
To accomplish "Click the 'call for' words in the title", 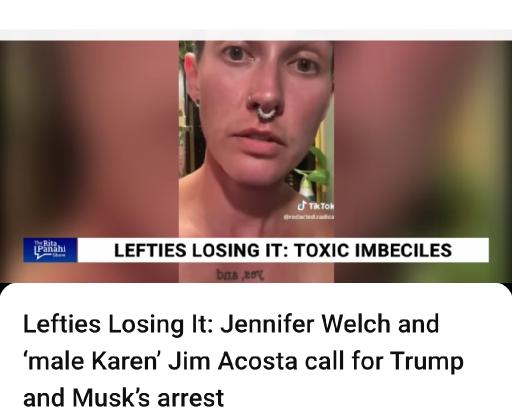I will pos(344,361).
